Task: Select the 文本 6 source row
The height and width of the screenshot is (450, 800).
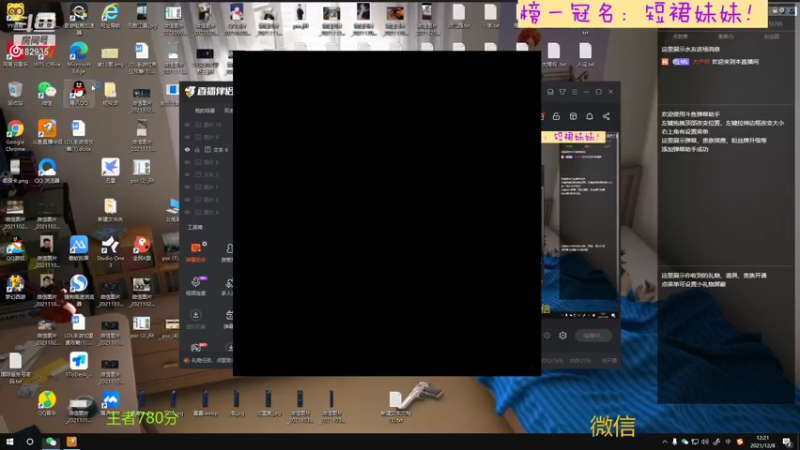Action: [208, 149]
